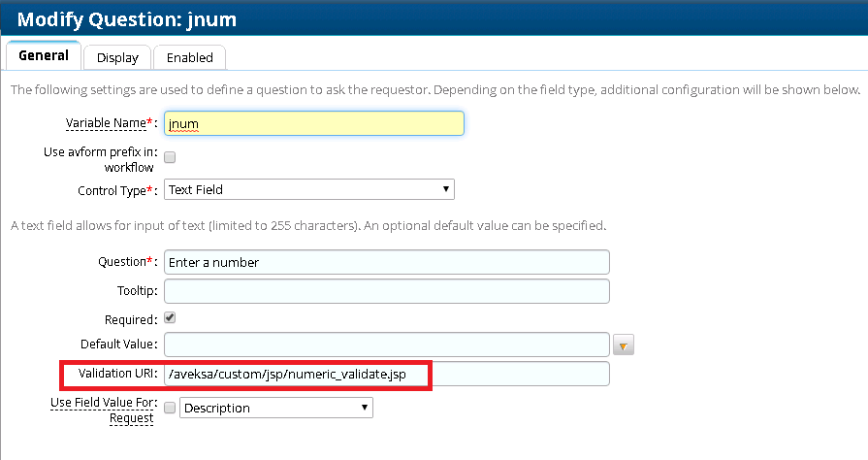Viewport: 868px width, 460px height.
Task: Select the General tab
Action: [x=44, y=55]
